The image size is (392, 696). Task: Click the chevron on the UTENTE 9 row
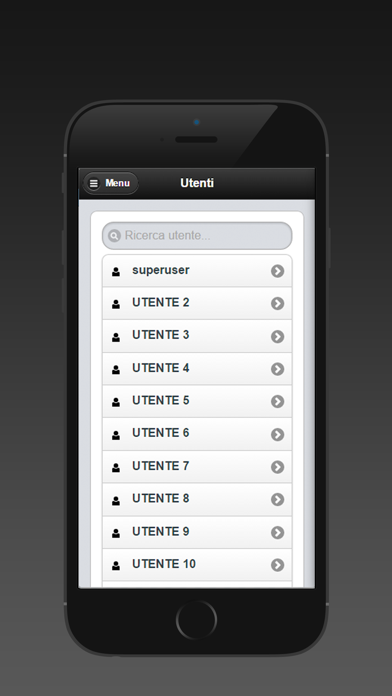277,532
